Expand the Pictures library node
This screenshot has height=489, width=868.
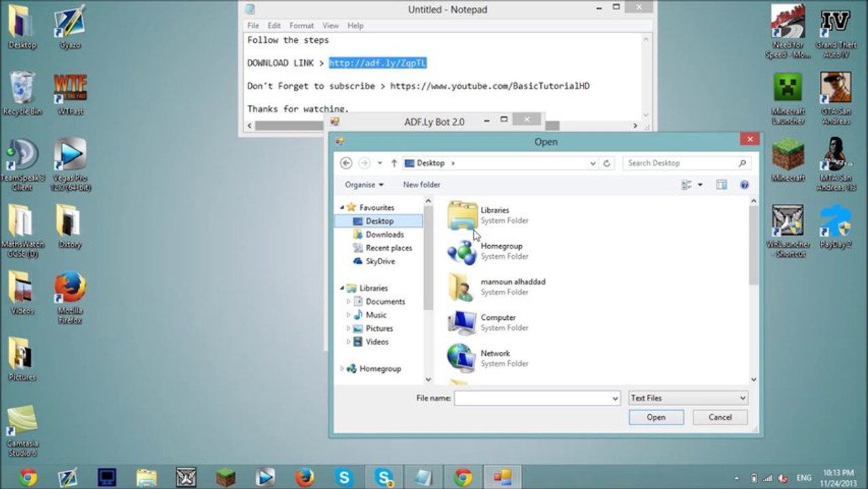[x=349, y=328]
